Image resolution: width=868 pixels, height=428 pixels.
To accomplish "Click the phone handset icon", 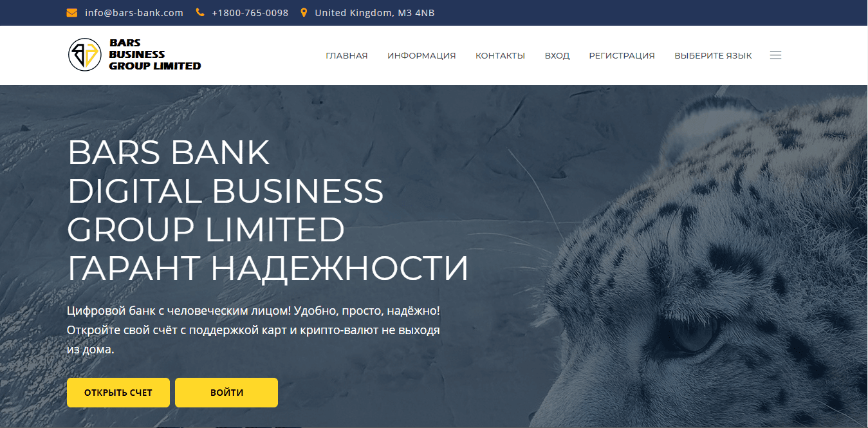I will point(200,13).
